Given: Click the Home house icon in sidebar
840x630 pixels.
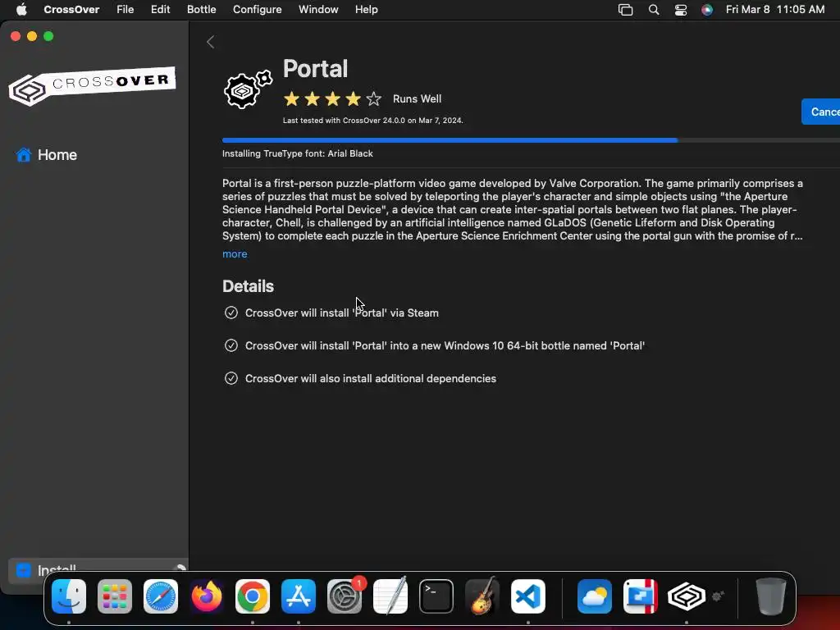Looking at the screenshot, I should point(24,155).
